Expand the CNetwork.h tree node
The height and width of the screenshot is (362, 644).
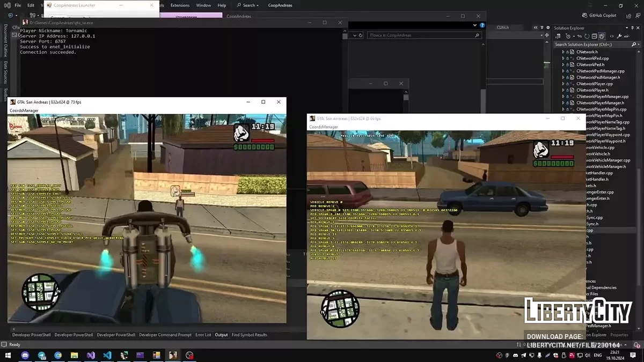tap(563, 52)
